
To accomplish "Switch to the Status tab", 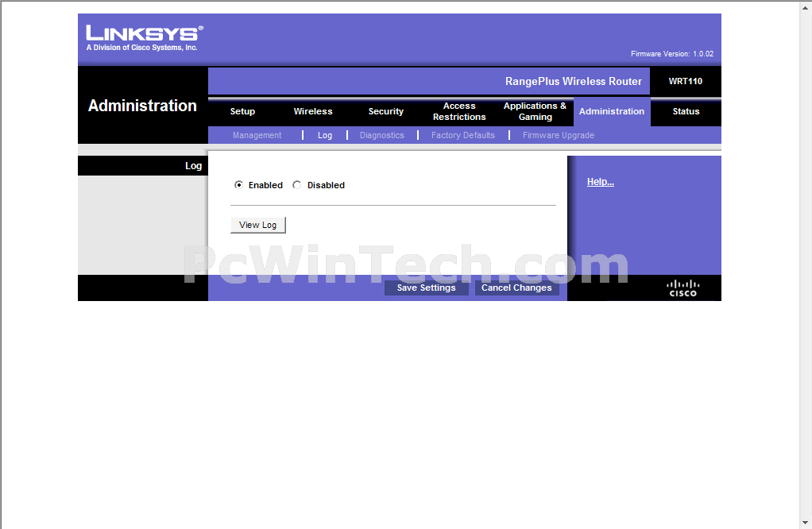I will 686,111.
